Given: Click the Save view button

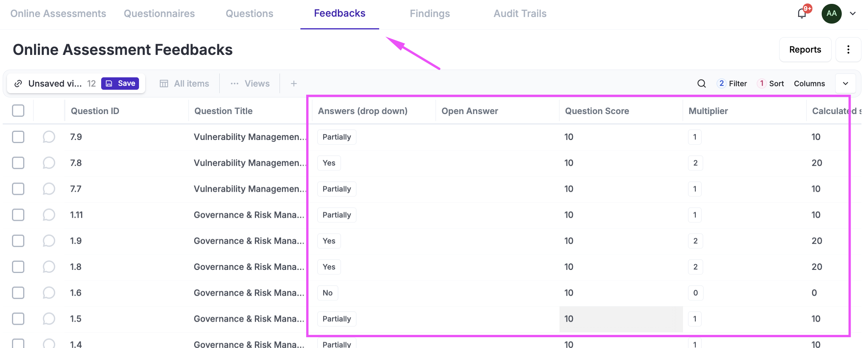Looking at the screenshot, I should tap(120, 84).
